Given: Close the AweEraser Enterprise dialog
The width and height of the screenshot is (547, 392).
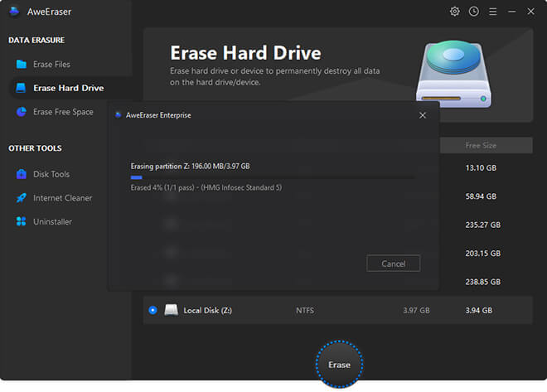Looking at the screenshot, I should point(423,115).
